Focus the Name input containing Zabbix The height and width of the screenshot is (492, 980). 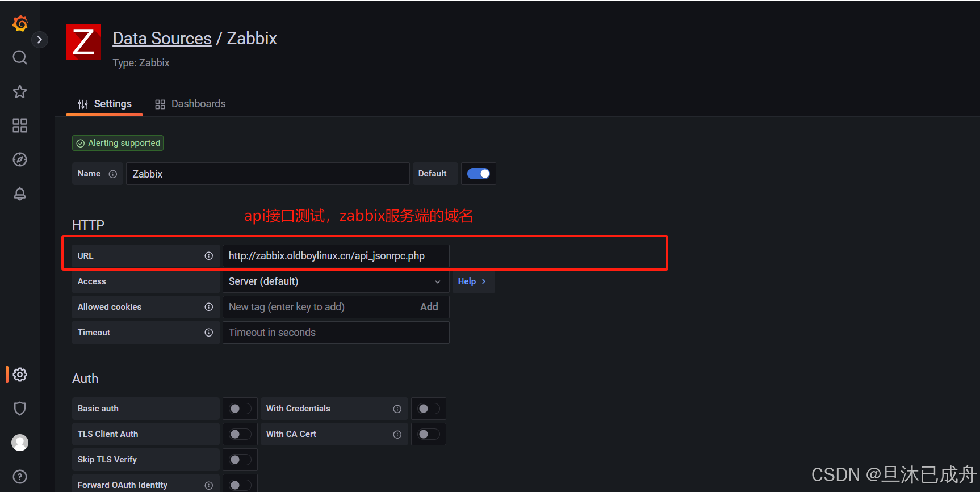[x=267, y=174]
